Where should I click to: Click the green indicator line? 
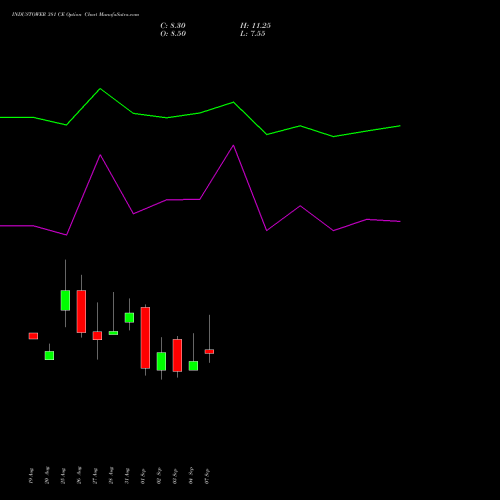click(200, 113)
